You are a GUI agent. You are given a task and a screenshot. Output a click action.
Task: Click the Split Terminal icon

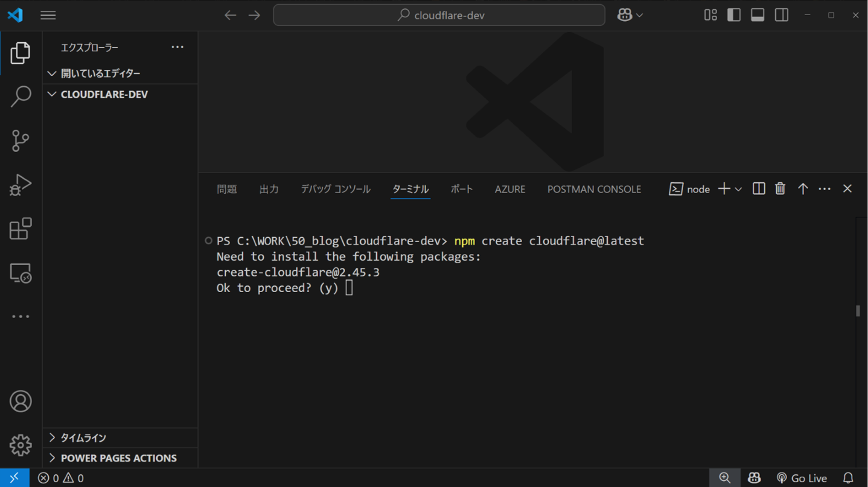tap(759, 189)
